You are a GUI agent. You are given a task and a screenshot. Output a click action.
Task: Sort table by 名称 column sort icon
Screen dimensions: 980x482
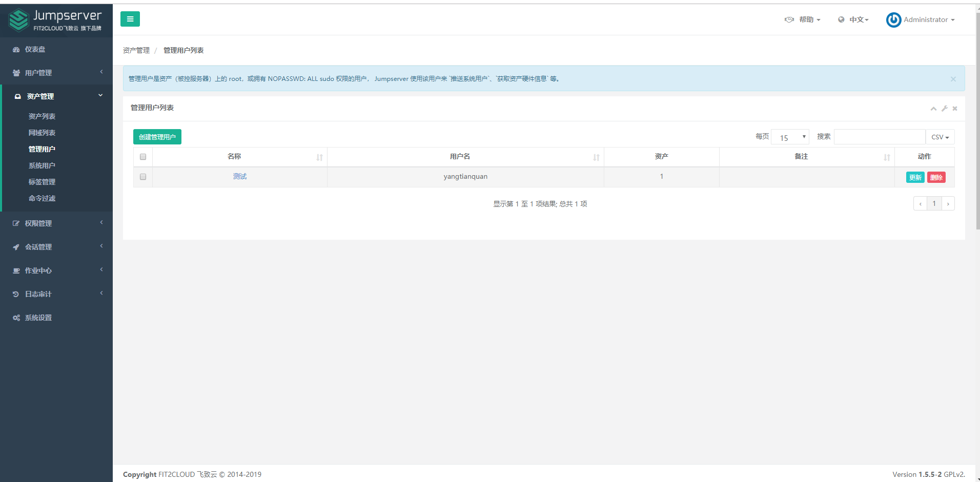click(319, 157)
